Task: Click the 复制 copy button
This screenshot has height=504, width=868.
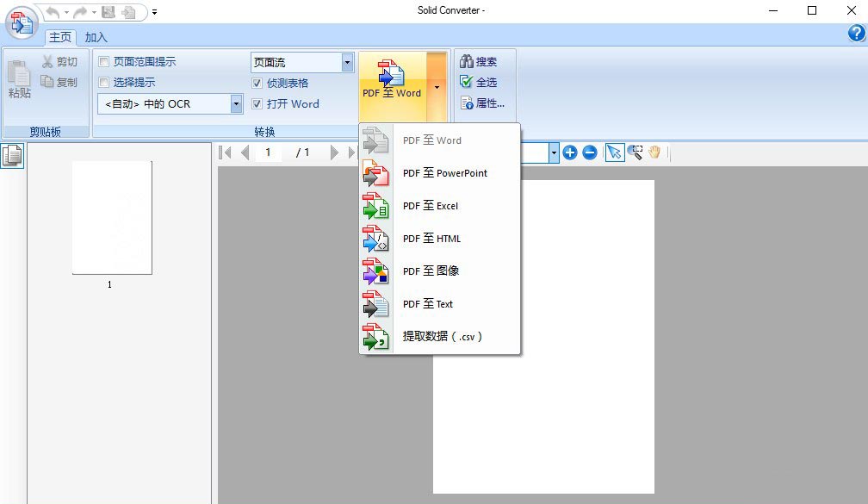Action: point(59,82)
